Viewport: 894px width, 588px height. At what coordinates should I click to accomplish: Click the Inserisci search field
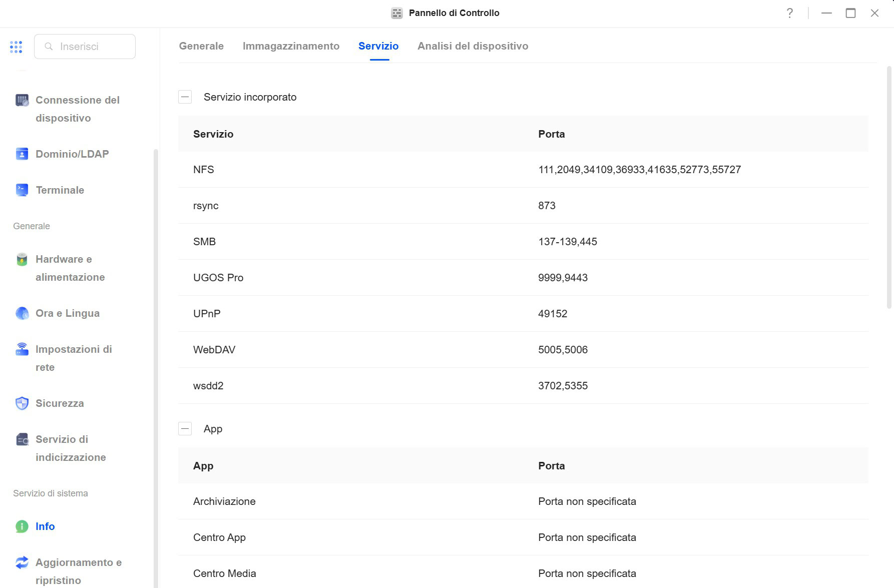pos(85,47)
